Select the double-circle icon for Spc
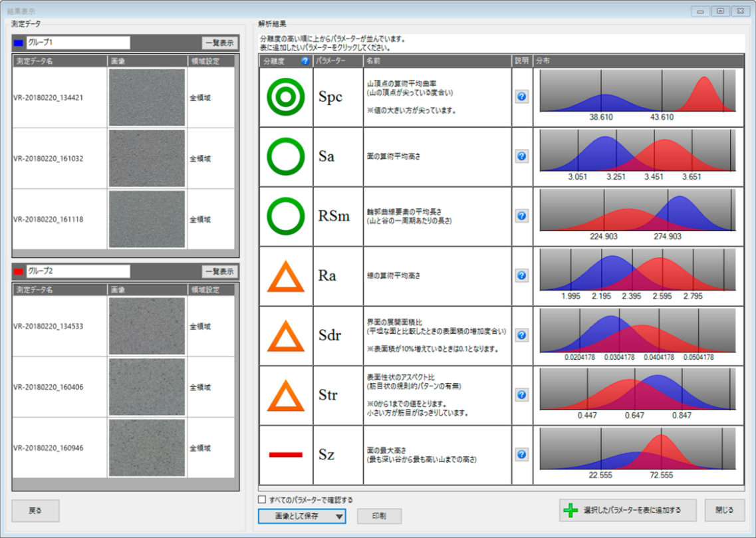 [x=285, y=97]
